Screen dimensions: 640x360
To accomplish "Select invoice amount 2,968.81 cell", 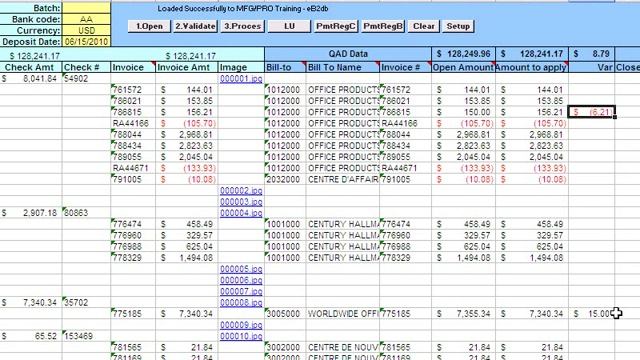I will (187, 134).
